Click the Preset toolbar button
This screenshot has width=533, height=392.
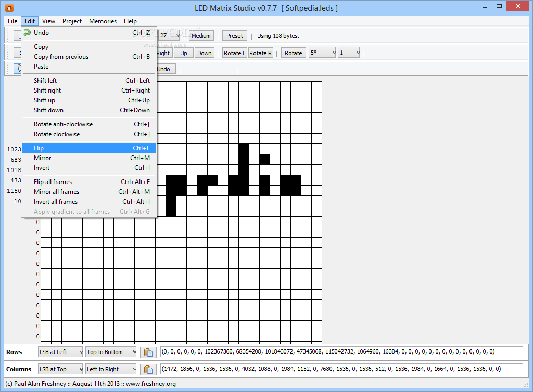[x=235, y=36]
